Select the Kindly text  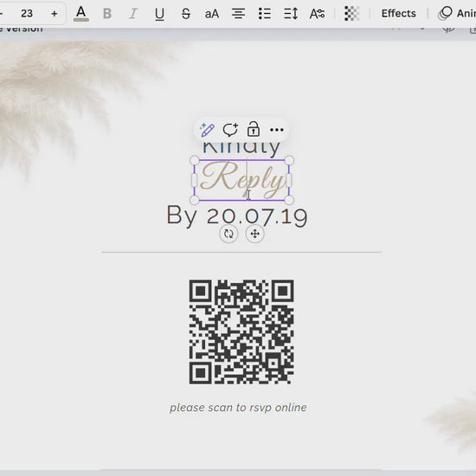(x=241, y=149)
